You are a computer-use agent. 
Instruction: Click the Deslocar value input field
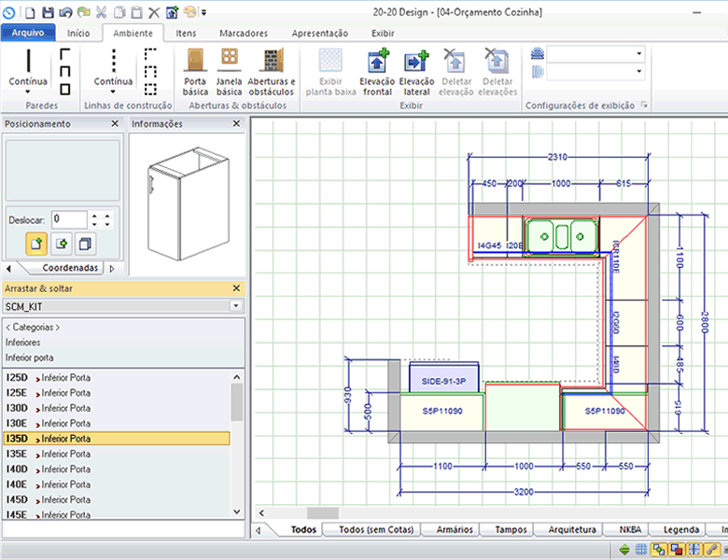pyautogui.click(x=68, y=219)
